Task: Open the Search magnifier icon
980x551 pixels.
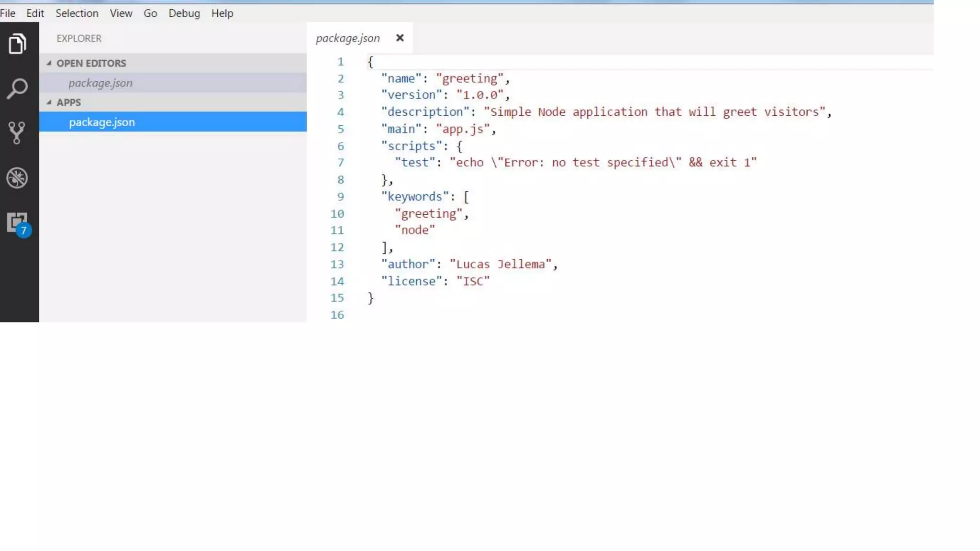Action: [x=17, y=88]
